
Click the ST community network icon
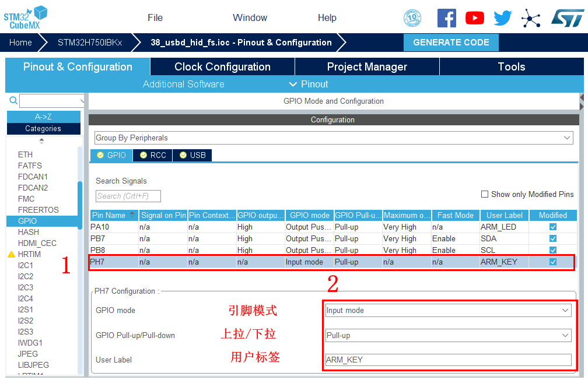click(x=531, y=18)
